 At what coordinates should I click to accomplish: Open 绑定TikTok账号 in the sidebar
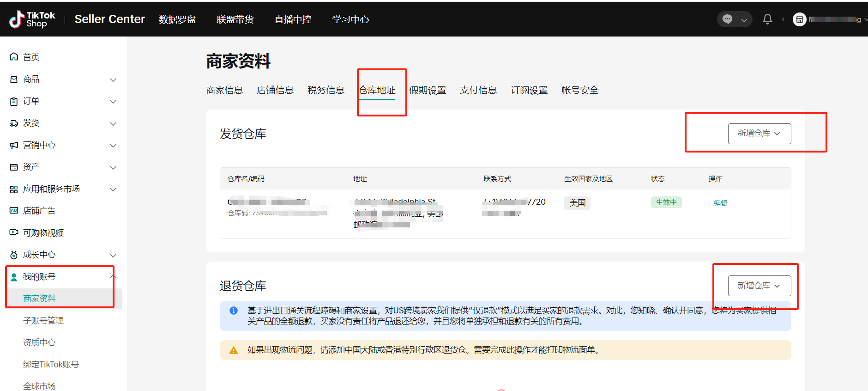51,364
